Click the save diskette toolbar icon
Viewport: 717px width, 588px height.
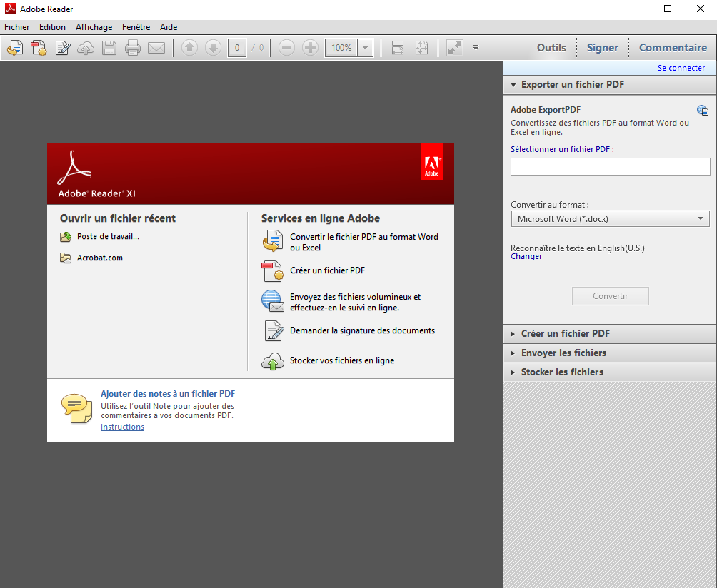(x=109, y=48)
